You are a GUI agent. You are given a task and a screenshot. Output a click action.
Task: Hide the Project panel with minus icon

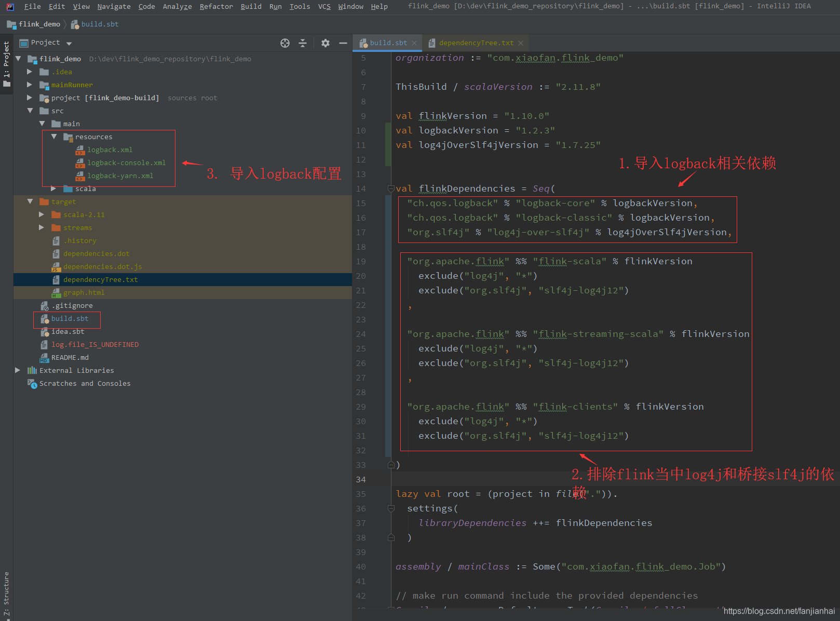click(x=343, y=43)
